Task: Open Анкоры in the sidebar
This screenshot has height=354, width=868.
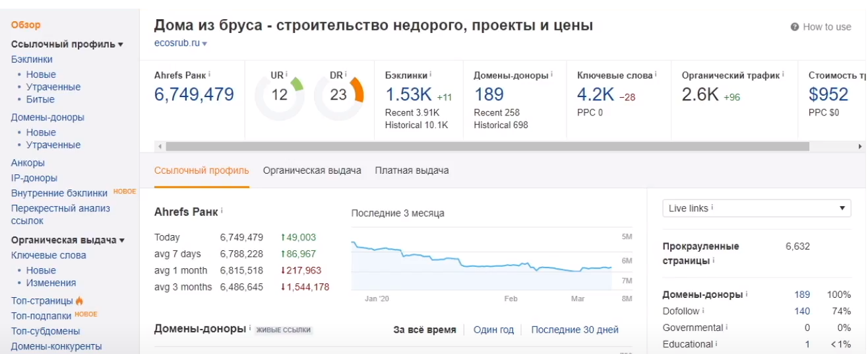Action: [x=28, y=162]
